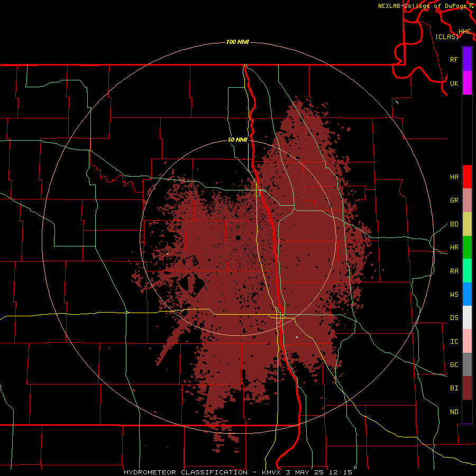Click the DS white legend swatch
The height and width of the screenshot is (476, 476).
point(467,317)
